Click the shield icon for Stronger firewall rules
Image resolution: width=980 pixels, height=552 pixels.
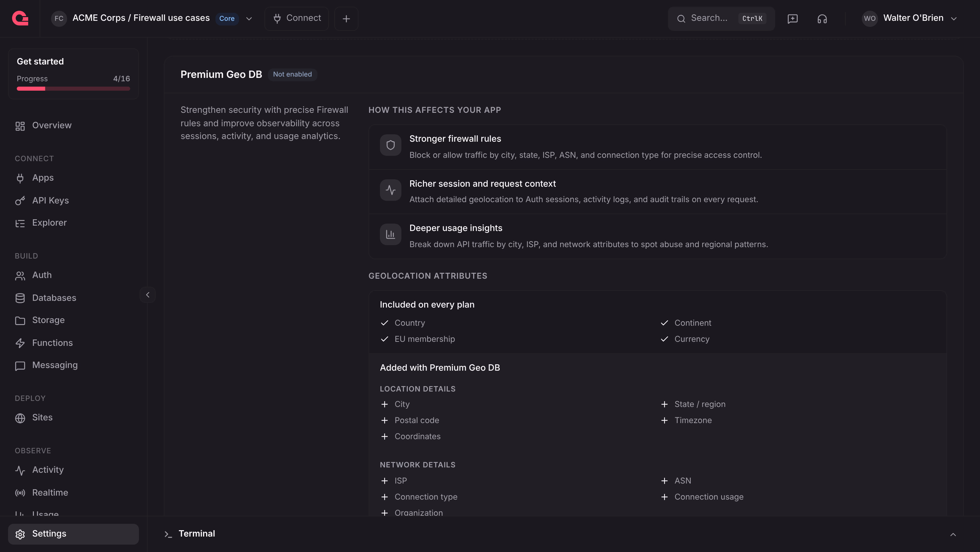point(390,145)
